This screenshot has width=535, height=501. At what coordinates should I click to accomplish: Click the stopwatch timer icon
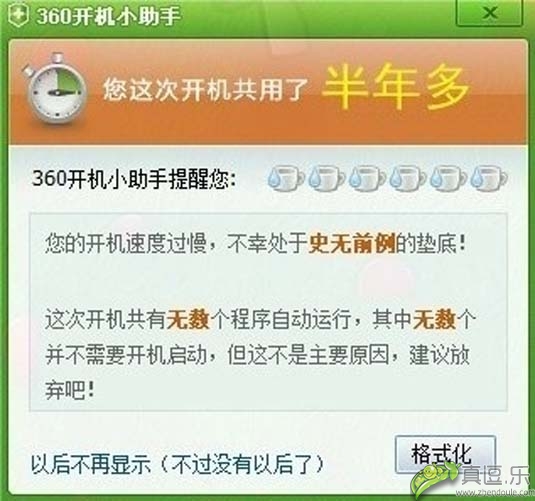pos(54,88)
